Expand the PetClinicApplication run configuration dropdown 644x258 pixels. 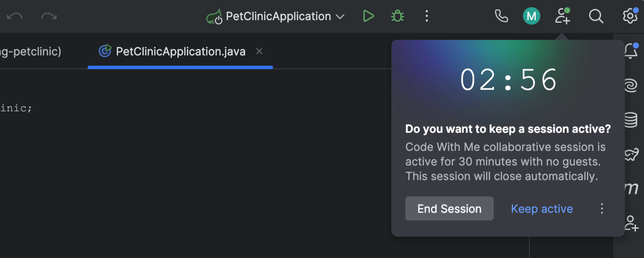pyautogui.click(x=340, y=17)
